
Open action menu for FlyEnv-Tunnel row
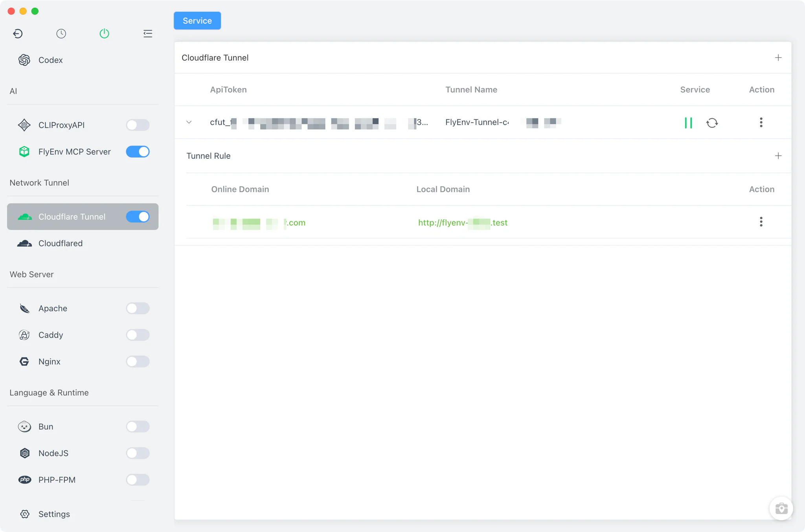click(x=761, y=122)
